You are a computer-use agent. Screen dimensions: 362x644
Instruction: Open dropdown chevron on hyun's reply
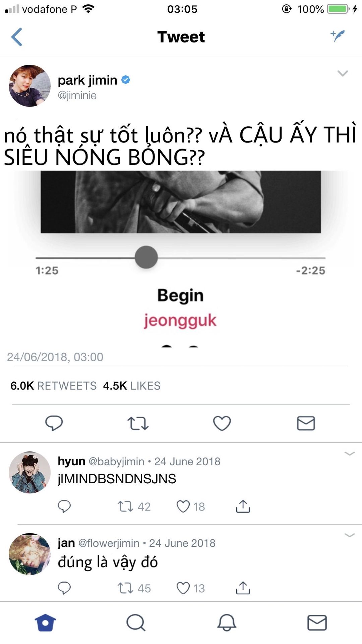350,453
